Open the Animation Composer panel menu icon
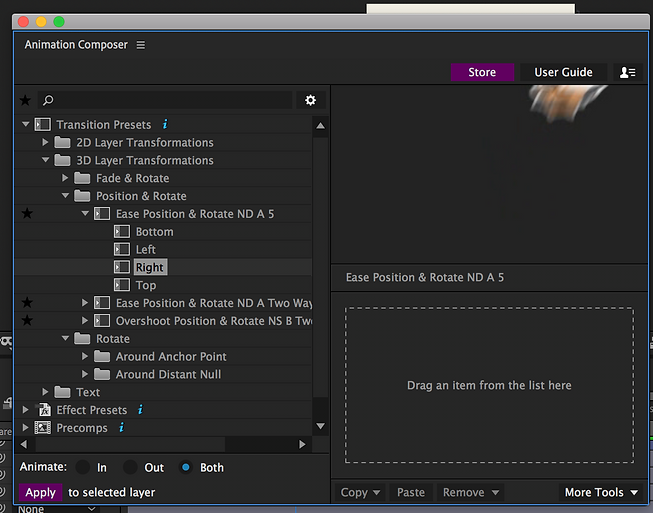Image resolution: width=653 pixels, height=513 pixels. (x=141, y=45)
